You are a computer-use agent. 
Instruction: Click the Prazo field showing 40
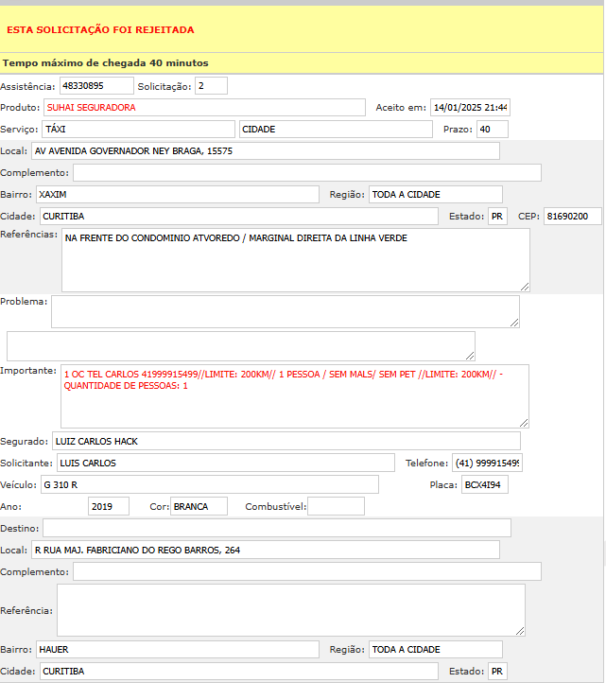(492, 130)
